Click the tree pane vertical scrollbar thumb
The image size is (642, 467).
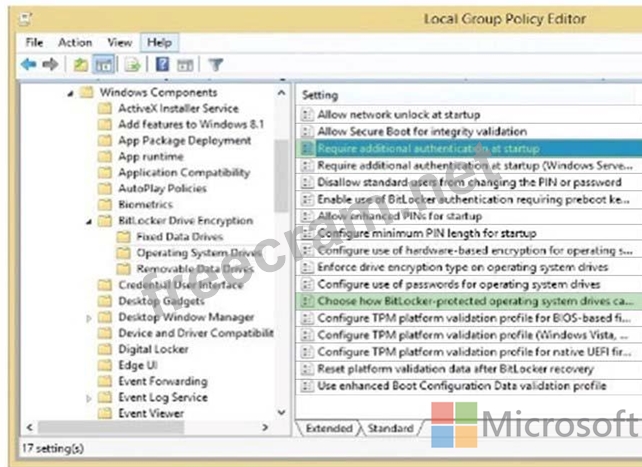[x=282, y=176]
